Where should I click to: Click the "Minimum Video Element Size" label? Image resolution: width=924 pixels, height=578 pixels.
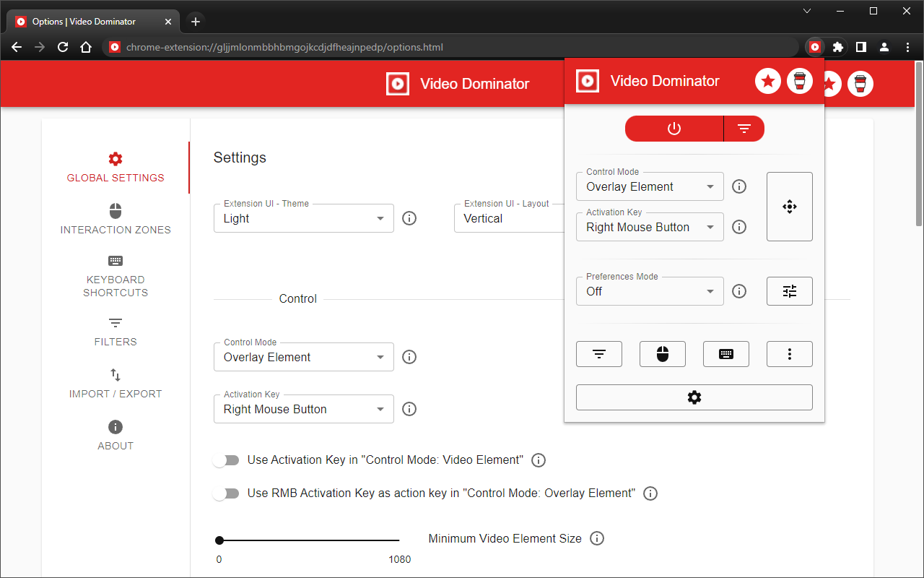pos(505,538)
